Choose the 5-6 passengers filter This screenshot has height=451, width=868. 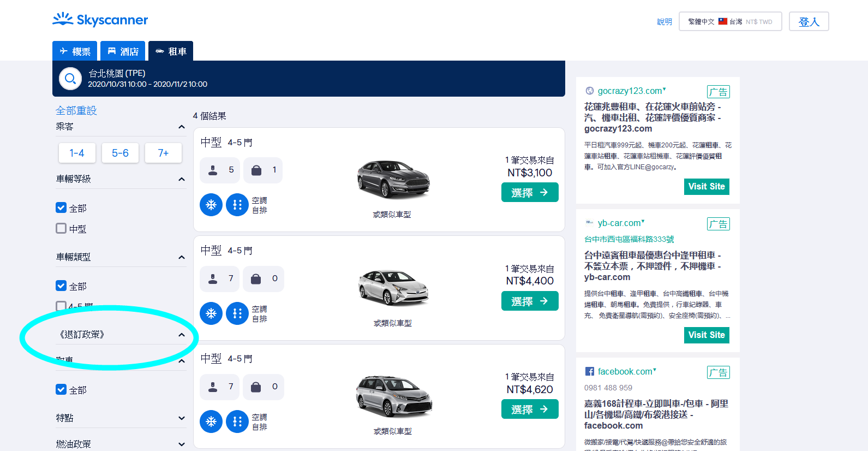tap(120, 153)
